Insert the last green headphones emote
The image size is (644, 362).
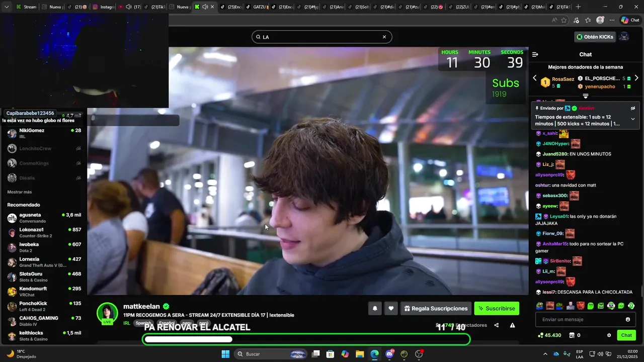[x=631, y=306]
